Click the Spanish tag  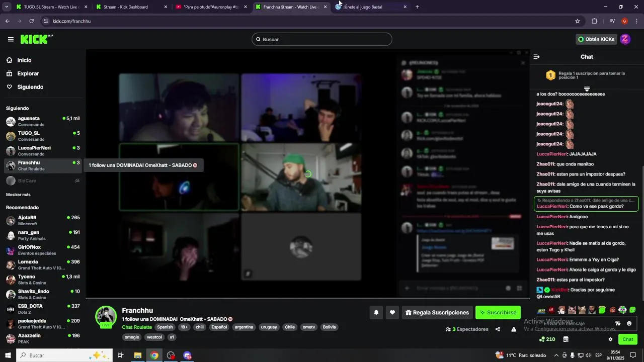coord(165,327)
